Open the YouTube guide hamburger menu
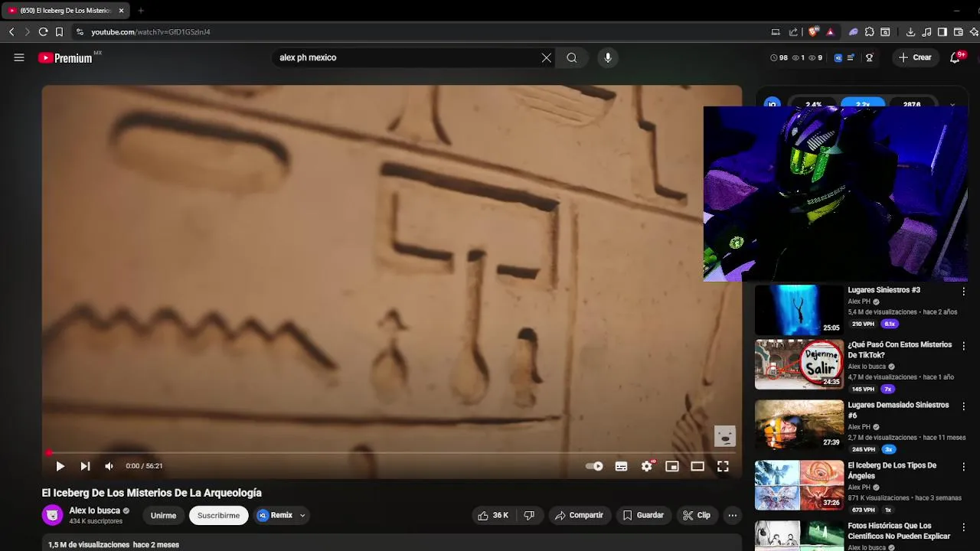 (x=19, y=57)
